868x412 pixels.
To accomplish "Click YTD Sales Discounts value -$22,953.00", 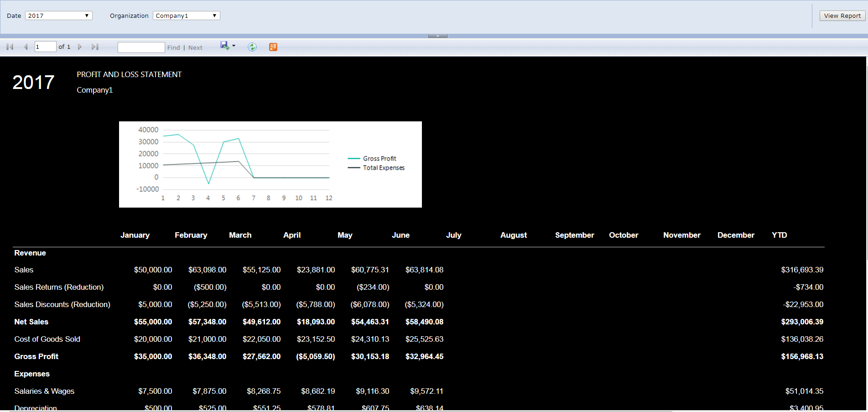I will 803,304.
